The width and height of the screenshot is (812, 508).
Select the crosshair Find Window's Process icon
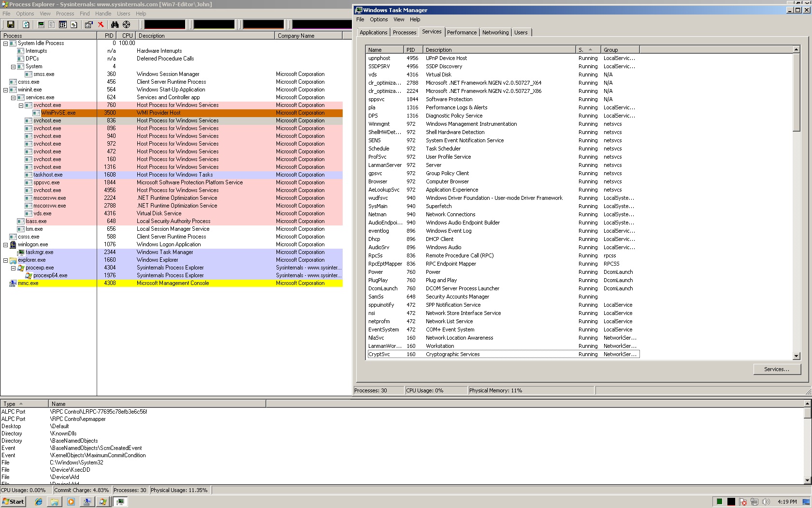127,25
